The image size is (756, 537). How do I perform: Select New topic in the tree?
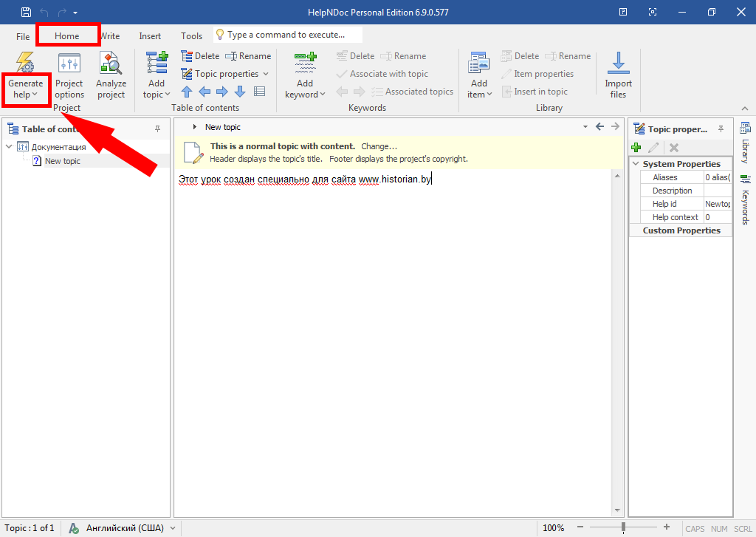[x=62, y=161]
